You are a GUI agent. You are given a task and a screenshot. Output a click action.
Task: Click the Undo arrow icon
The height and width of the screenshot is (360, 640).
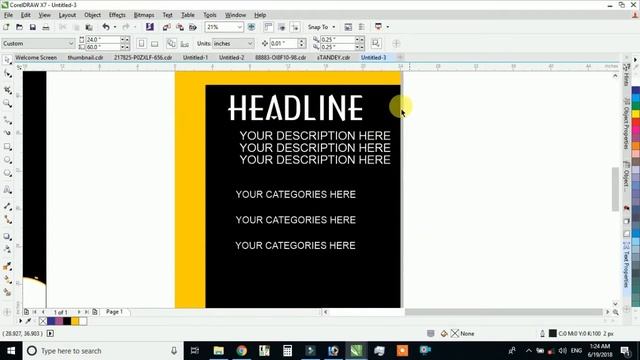(106, 27)
